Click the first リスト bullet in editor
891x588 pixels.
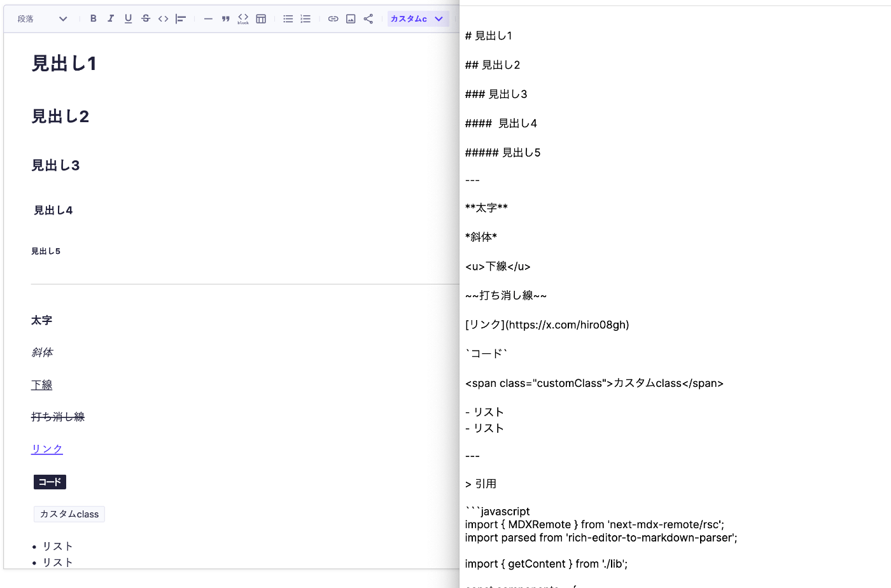[58, 546]
